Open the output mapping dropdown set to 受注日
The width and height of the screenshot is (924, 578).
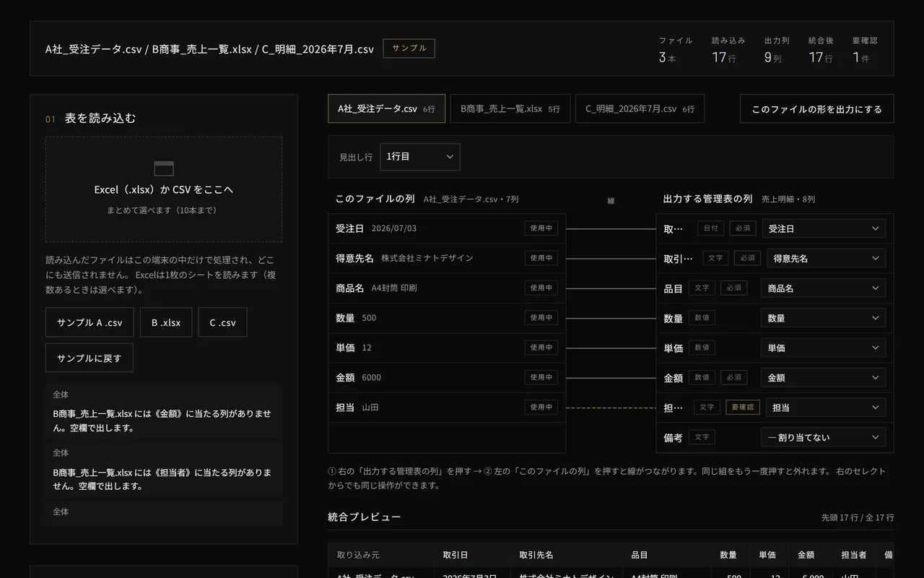tap(824, 228)
